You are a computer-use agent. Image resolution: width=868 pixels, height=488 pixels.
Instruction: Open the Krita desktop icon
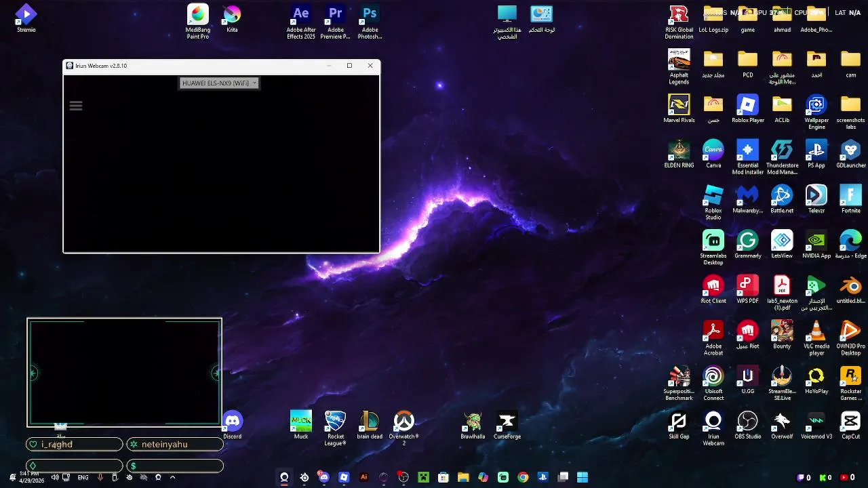(x=232, y=18)
